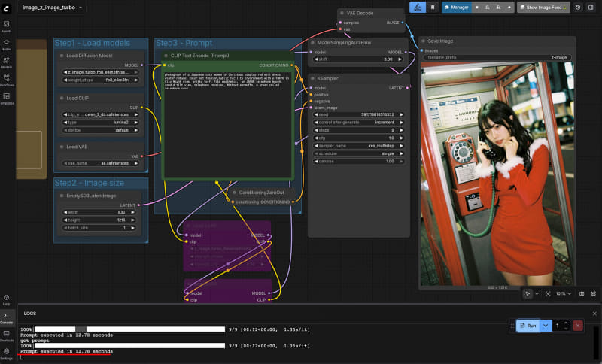Screen dimensions: 602x364
Task: Click the generated image preview in Save Image
Action: (497, 174)
